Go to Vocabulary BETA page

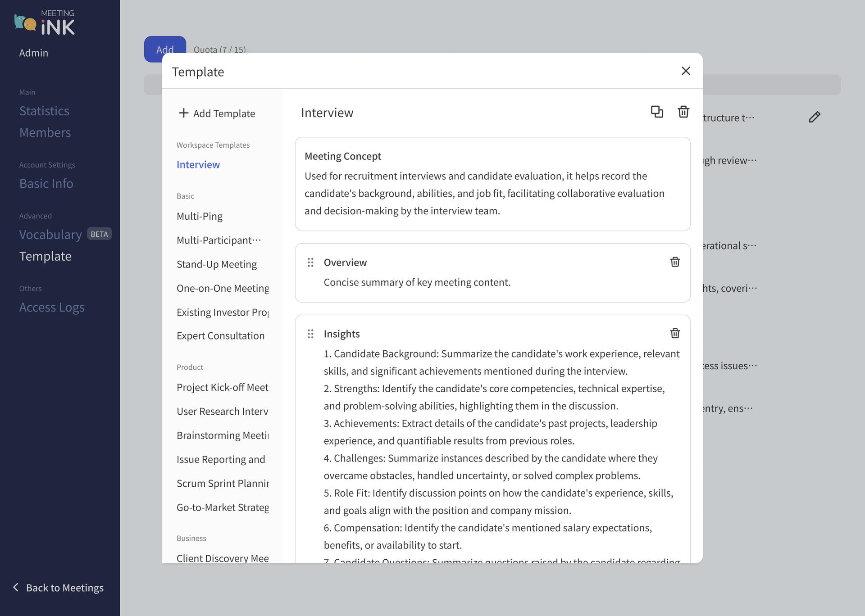point(50,235)
